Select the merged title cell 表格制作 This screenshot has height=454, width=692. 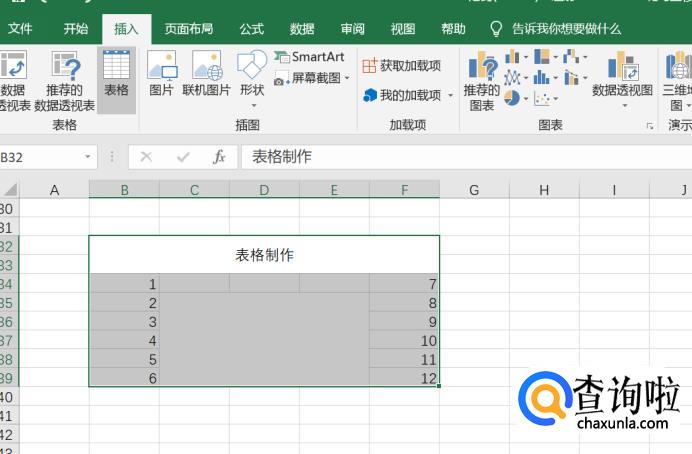coord(264,255)
